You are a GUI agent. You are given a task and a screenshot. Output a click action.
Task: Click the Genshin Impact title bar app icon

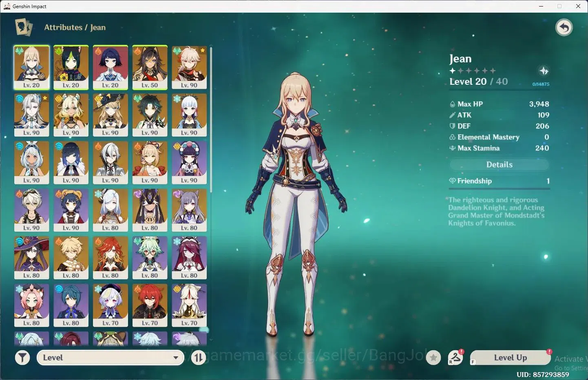[7, 6]
